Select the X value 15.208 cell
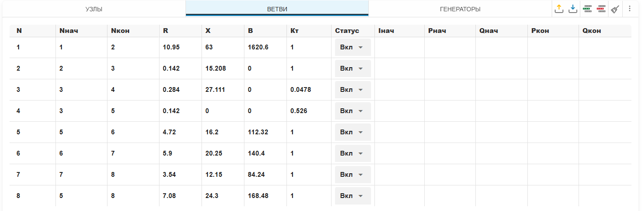 tap(215, 68)
